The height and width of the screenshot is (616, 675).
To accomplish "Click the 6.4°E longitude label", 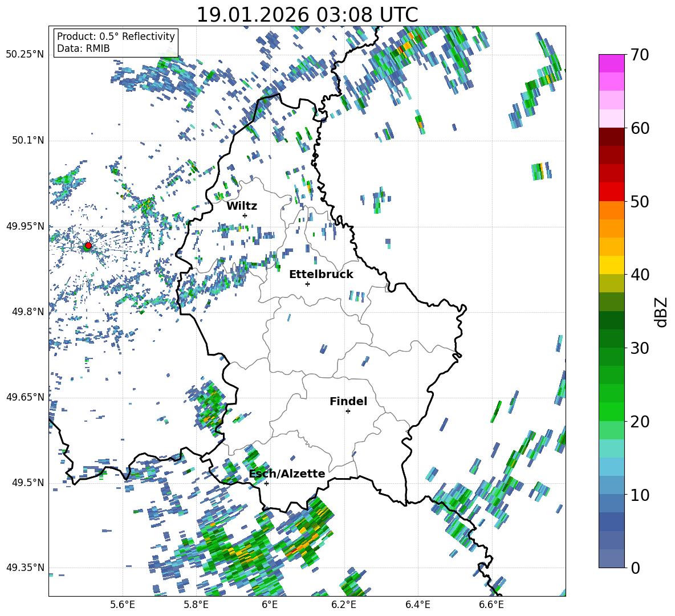I will [x=417, y=605].
